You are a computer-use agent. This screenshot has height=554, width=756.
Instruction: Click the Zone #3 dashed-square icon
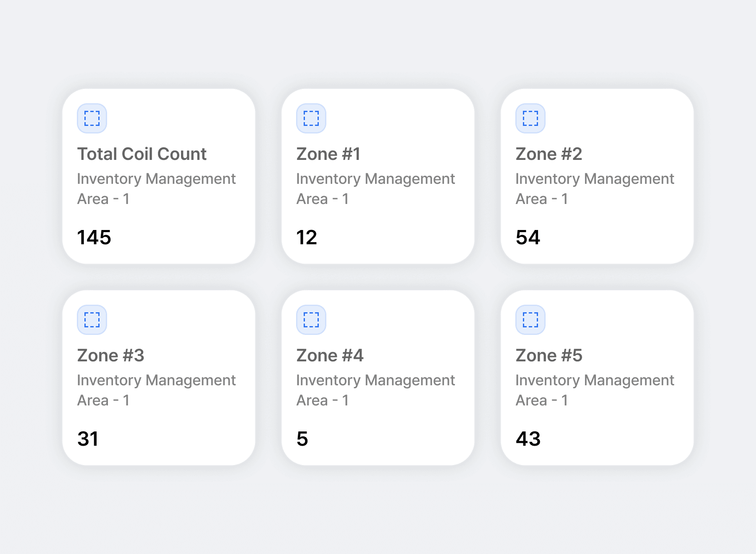[x=92, y=320]
